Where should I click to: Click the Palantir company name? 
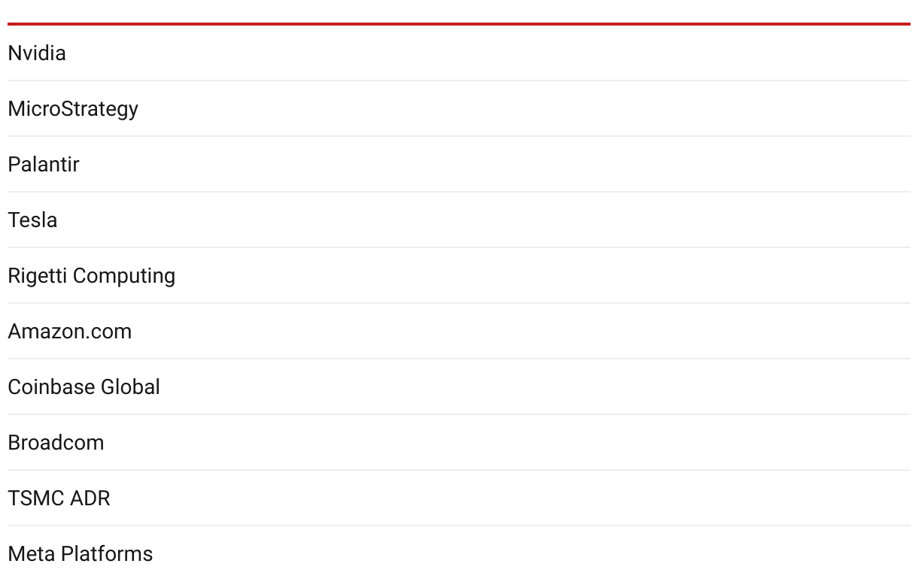(x=44, y=165)
